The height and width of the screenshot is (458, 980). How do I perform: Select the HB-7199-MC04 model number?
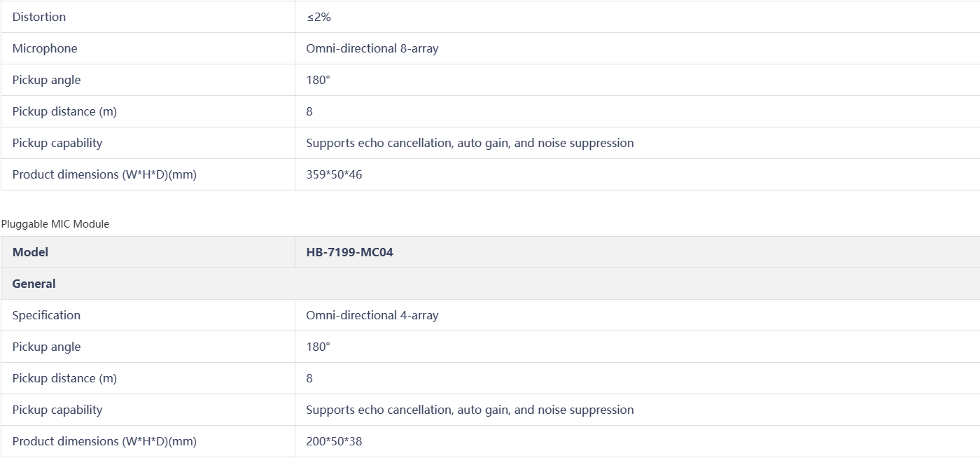point(349,252)
